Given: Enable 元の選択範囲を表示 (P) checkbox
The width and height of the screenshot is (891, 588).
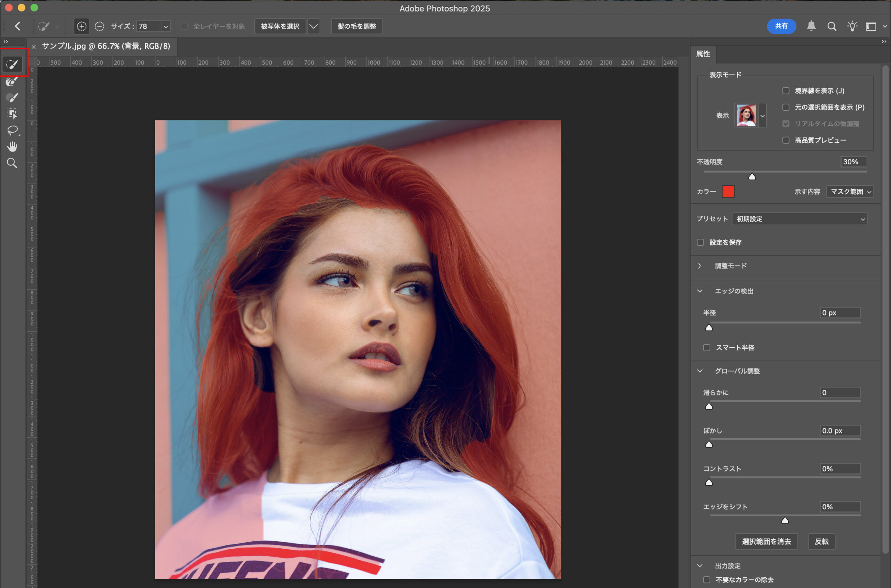Looking at the screenshot, I should click(786, 107).
